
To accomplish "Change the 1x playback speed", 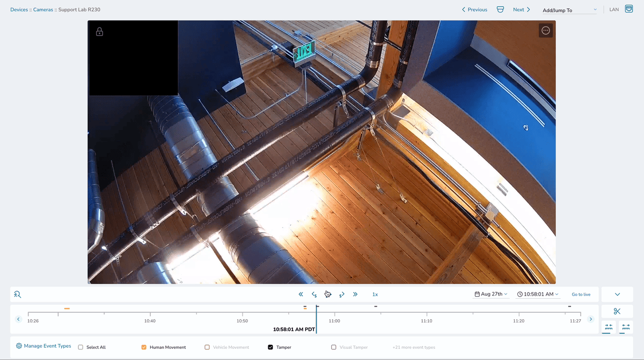I will [x=375, y=294].
